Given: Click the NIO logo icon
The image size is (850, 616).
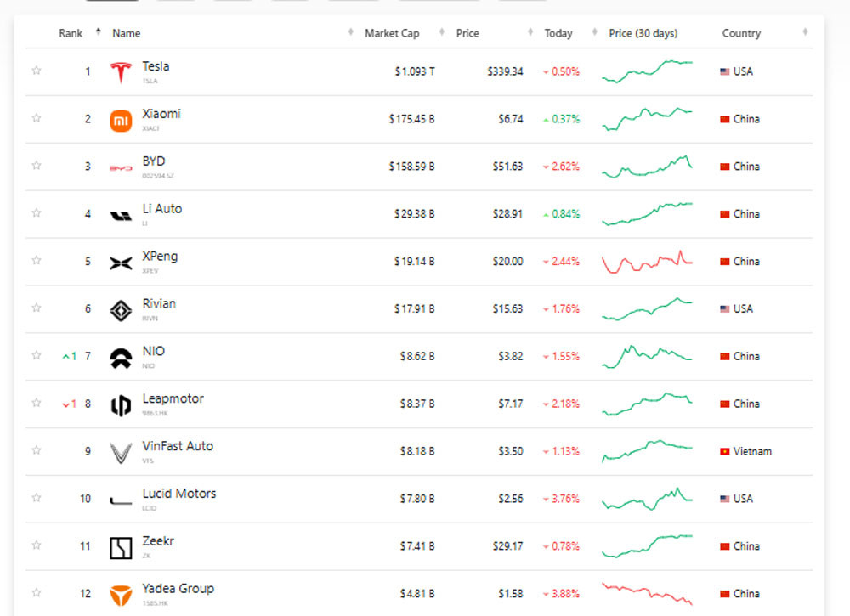Looking at the screenshot, I should pyautogui.click(x=121, y=358).
